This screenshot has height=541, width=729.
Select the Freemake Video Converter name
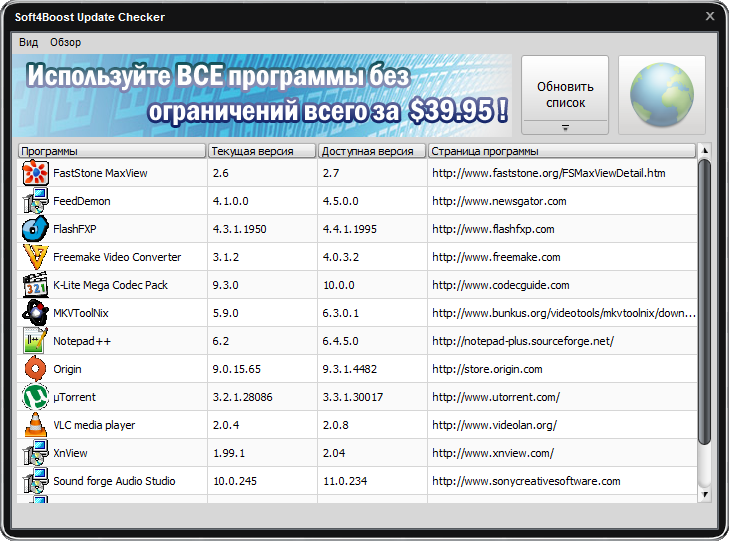[117, 257]
